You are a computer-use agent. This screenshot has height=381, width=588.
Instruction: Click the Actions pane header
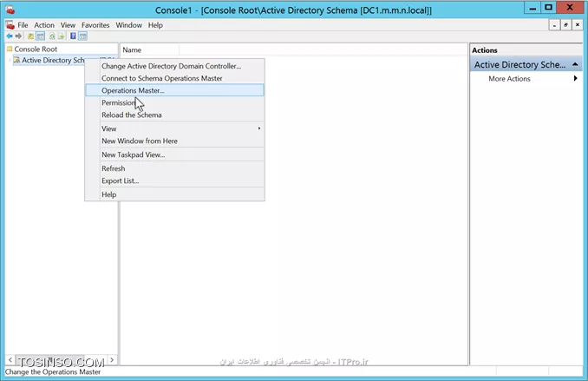(526, 50)
